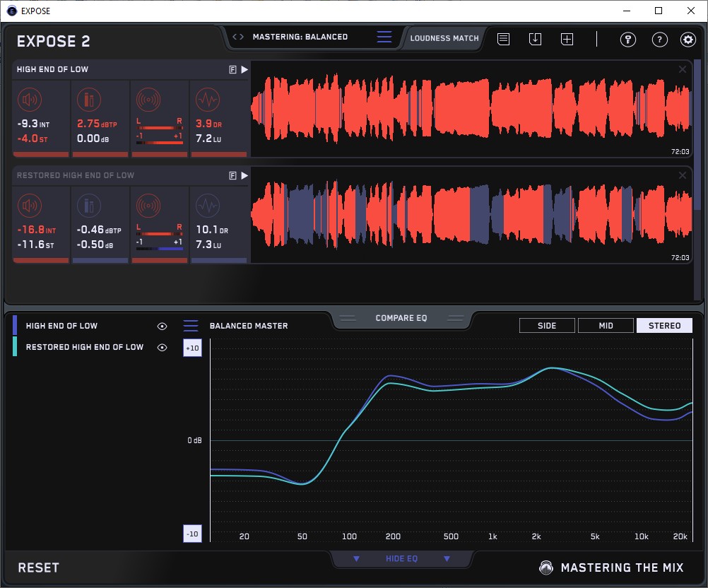This screenshot has width=708, height=588.
Task: Switch to the Mid EQ view
Action: tap(606, 326)
